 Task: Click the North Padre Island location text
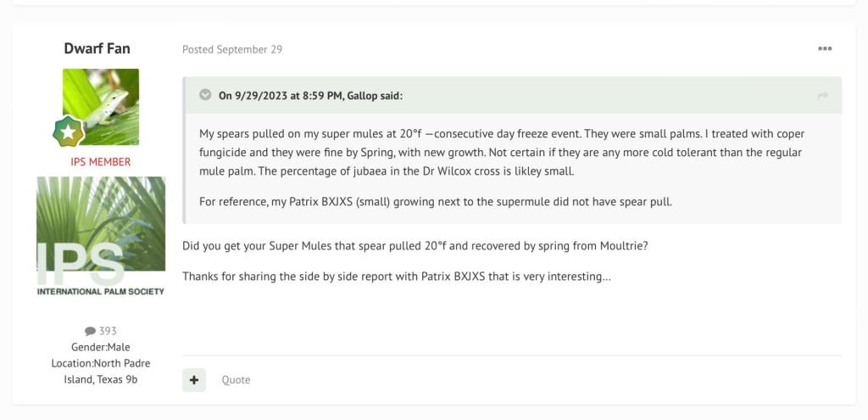click(101, 371)
